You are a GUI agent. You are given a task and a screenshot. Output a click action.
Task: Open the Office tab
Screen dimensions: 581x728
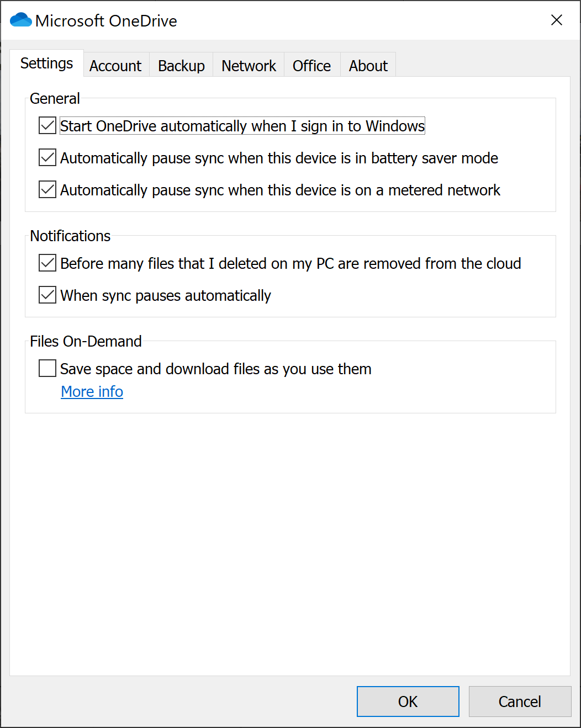(x=311, y=66)
